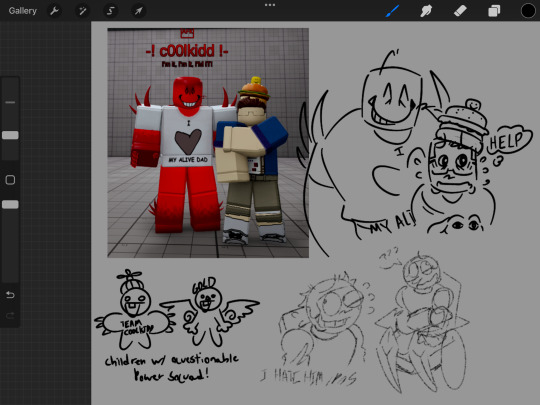540x405 pixels.
Task: Open the black color picker swatch
Action: (528, 11)
